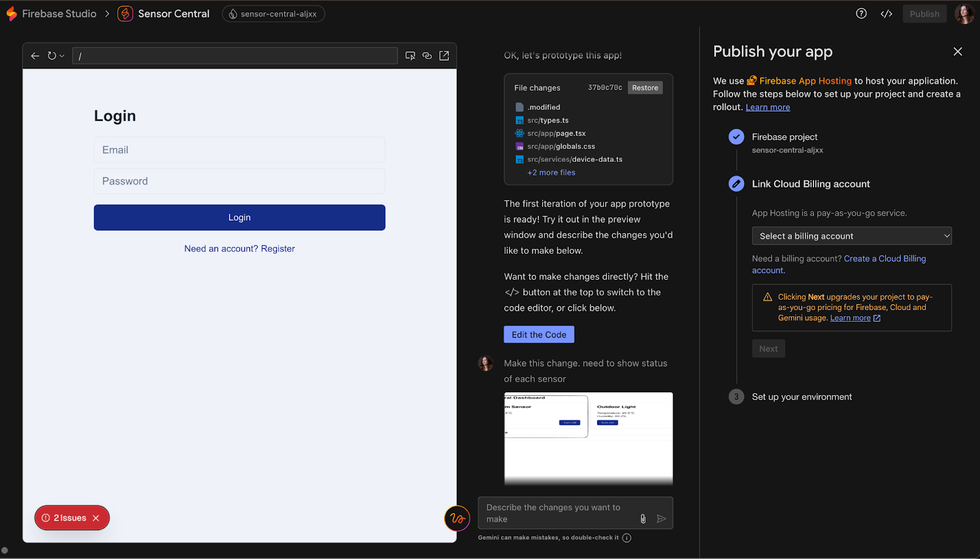Click the Publish button in header
The height and width of the screenshot is (559, 980).
tap(924, 13)
